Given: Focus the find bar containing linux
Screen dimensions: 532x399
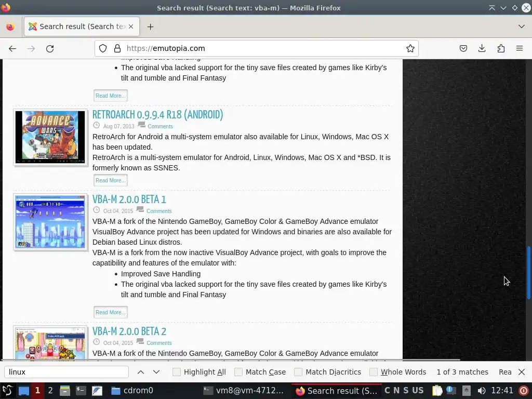Looking at the screenshot, I should pyautogui.click(x=66, y=372).
